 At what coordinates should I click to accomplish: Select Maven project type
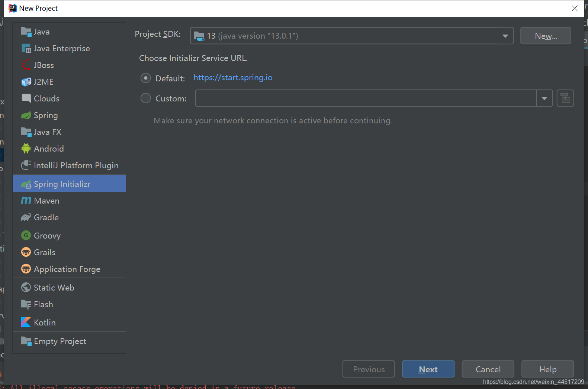[69, 201]
